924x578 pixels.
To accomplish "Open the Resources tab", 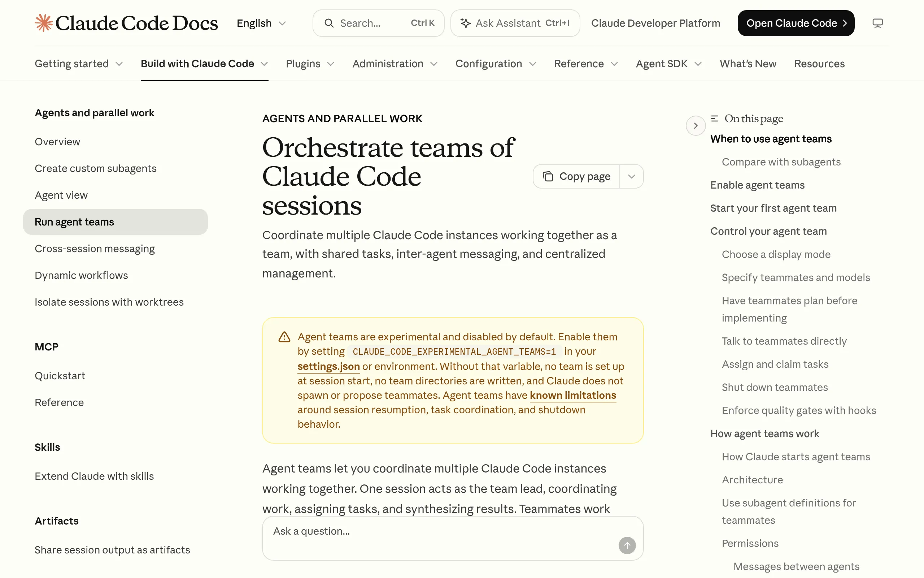I will click(819, 64).
